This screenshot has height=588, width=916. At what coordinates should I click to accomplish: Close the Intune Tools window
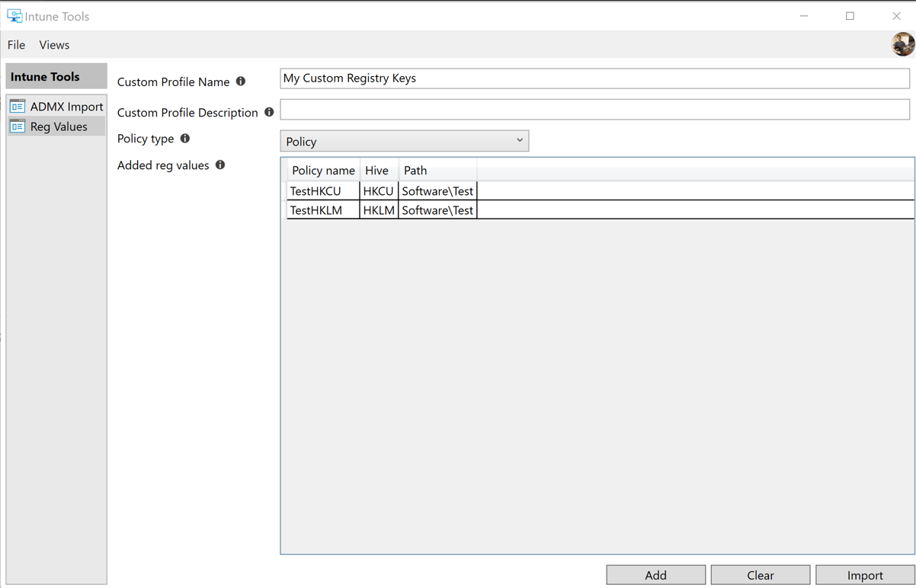896,16
